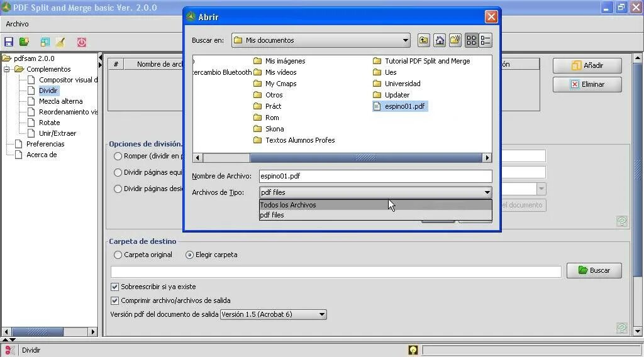Select Dividir páginas equi radio option
This screenshot has width=644, height=357.
(118, 172)
